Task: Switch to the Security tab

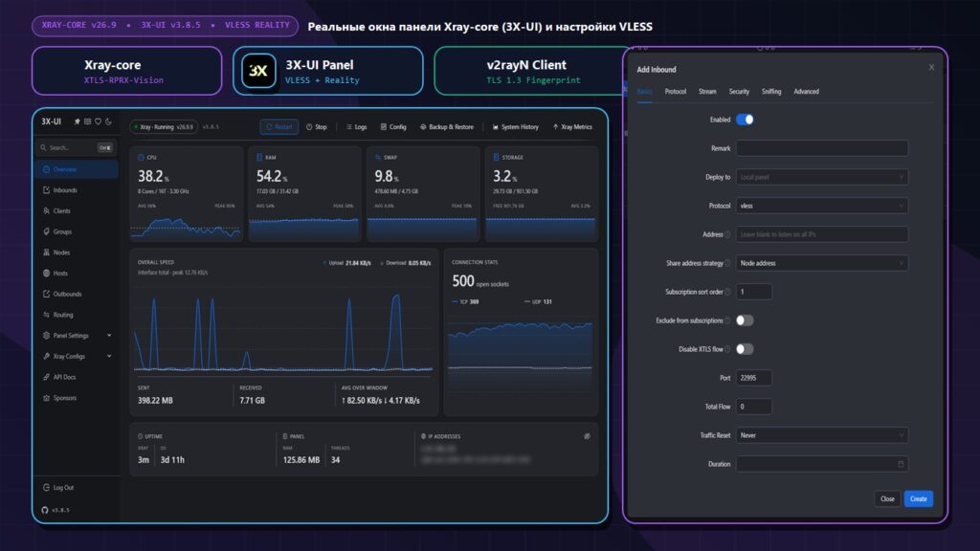Action: click(739, 91)
